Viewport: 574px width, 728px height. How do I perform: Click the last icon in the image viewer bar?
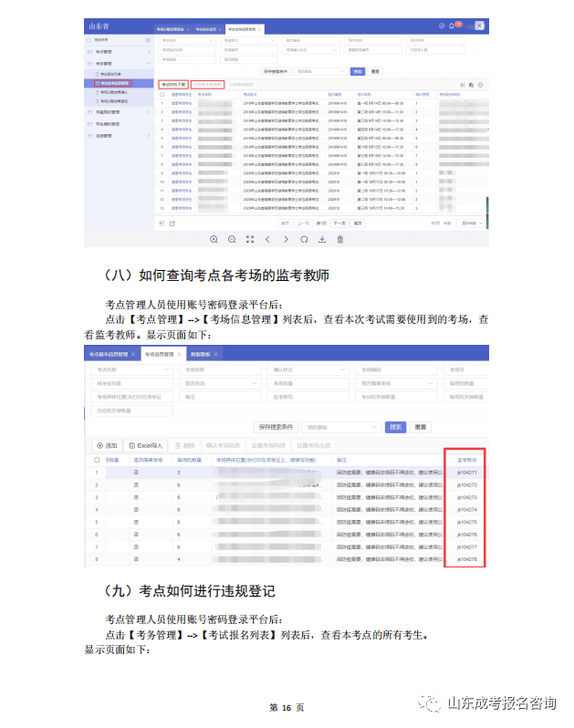click(x=340, y=240)
